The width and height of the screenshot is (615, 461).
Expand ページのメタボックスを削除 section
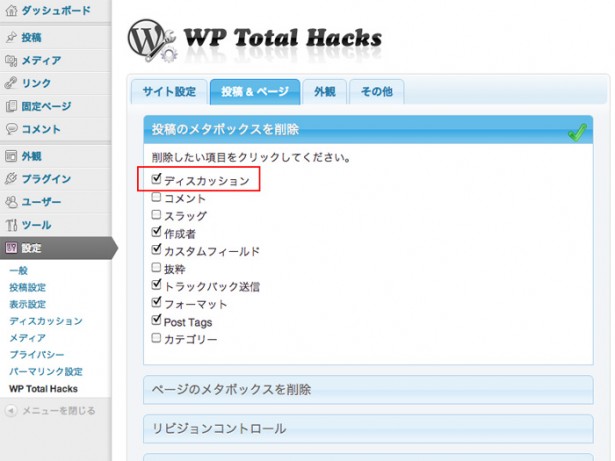230,389
